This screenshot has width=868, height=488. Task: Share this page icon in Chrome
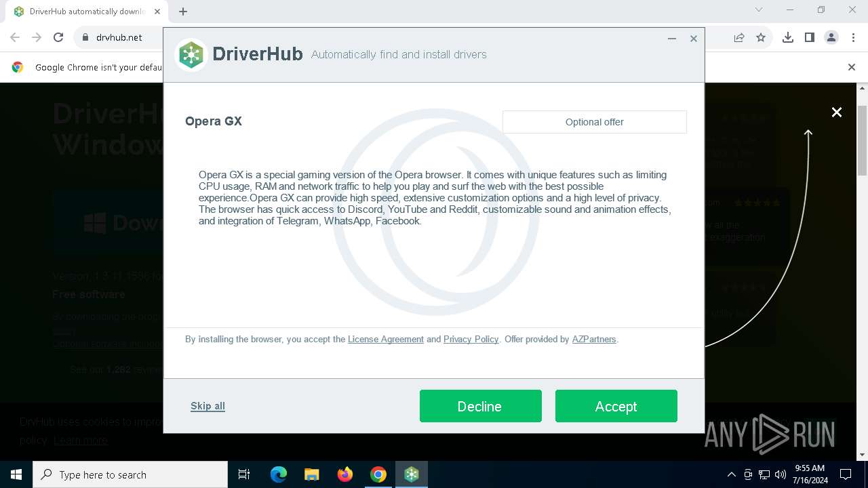click(739, 37)
